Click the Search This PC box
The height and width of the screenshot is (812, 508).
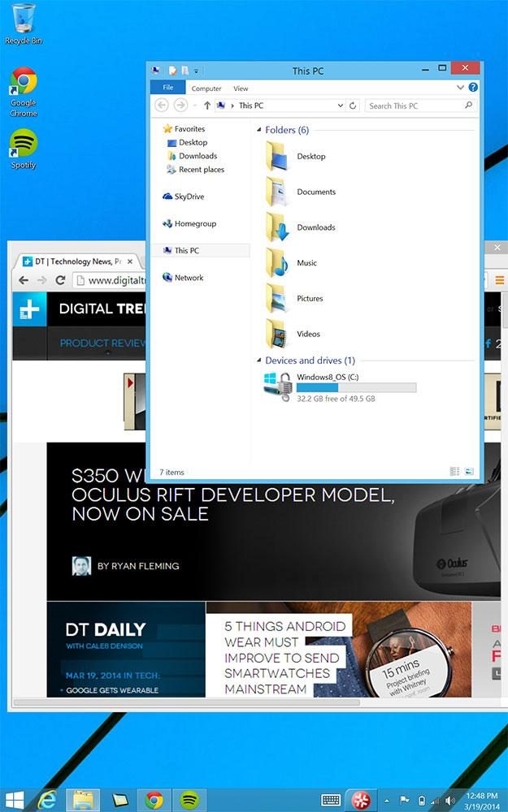(420, 106)
